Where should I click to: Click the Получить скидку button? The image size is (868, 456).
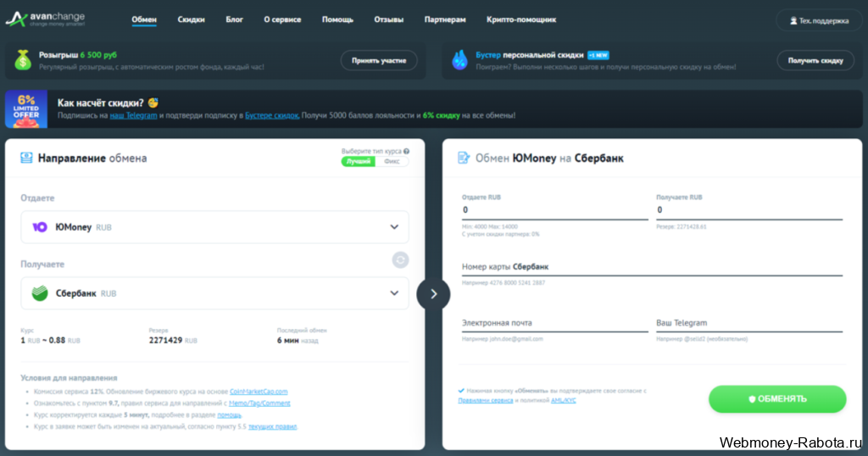[x=815, y=60]
